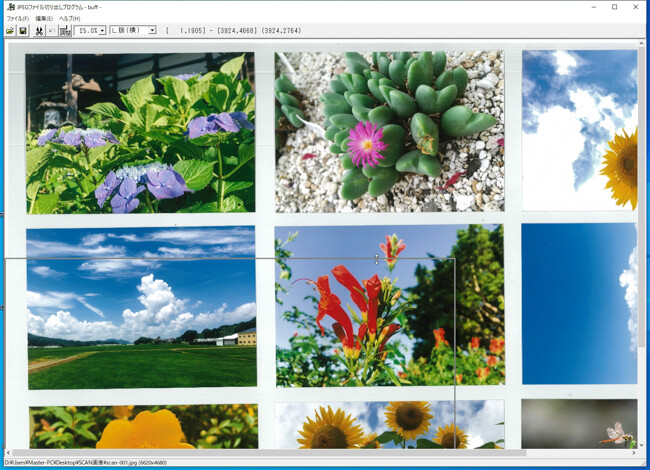Click the application icon in the title bar
The image size is (650, 470).
[10, 7]
